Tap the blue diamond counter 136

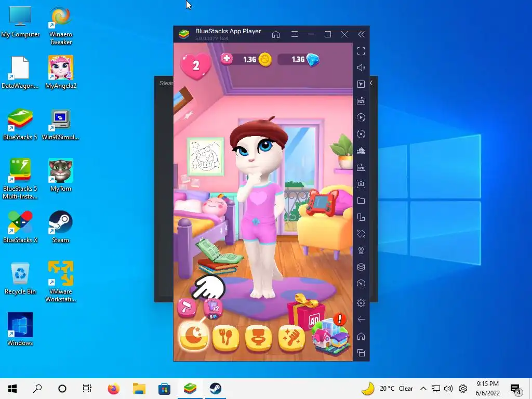(x=299, y=59)
